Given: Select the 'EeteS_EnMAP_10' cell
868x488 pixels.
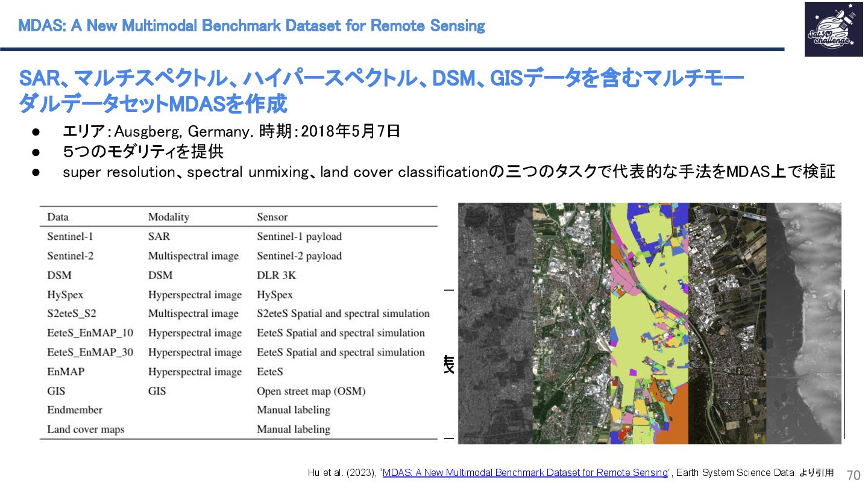Looking at the screenshot, I should [90, 333].
